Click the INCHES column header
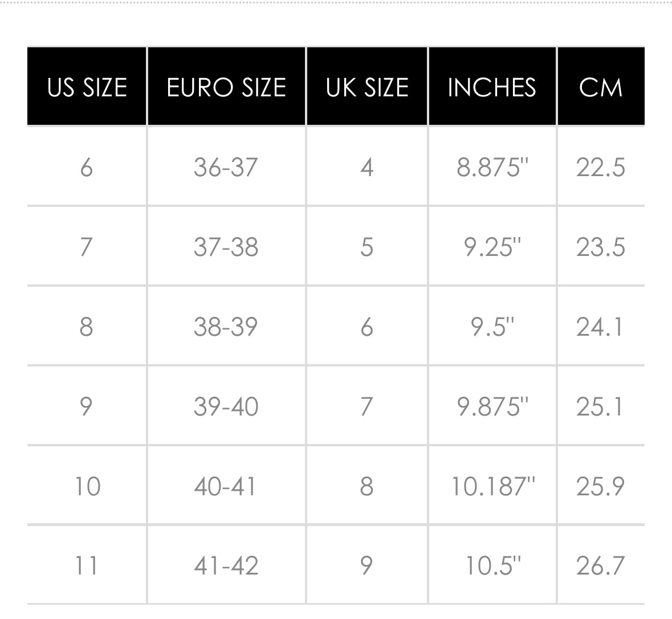The image size is (672, 619). (492, 87)
